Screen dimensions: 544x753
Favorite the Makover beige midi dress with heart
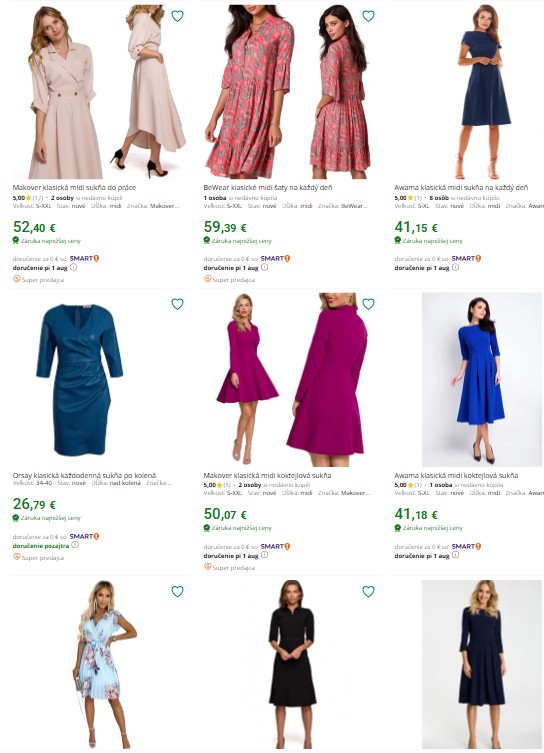177,16
